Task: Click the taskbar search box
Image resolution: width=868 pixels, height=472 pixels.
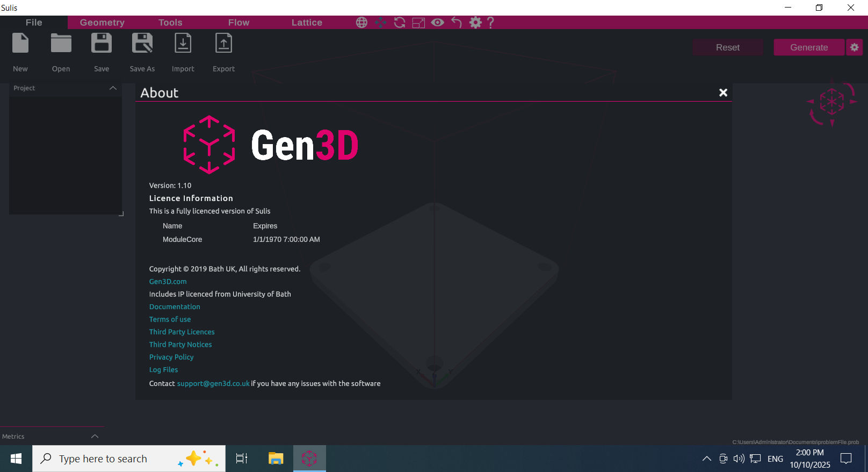Action: click(x=129, y=459)
